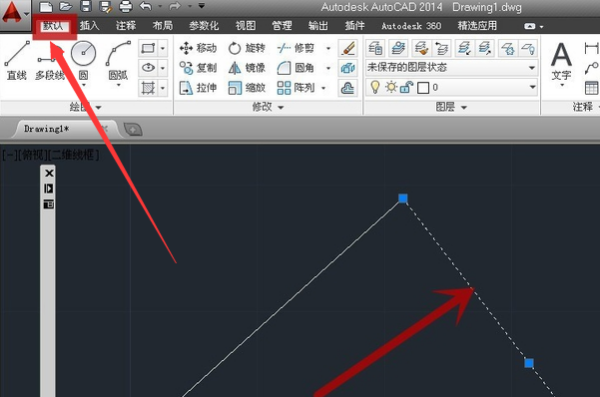This screenshot has width=600, height=397.
Task: Activate the Rotate (旋转) tool
Action: point(246,48)
